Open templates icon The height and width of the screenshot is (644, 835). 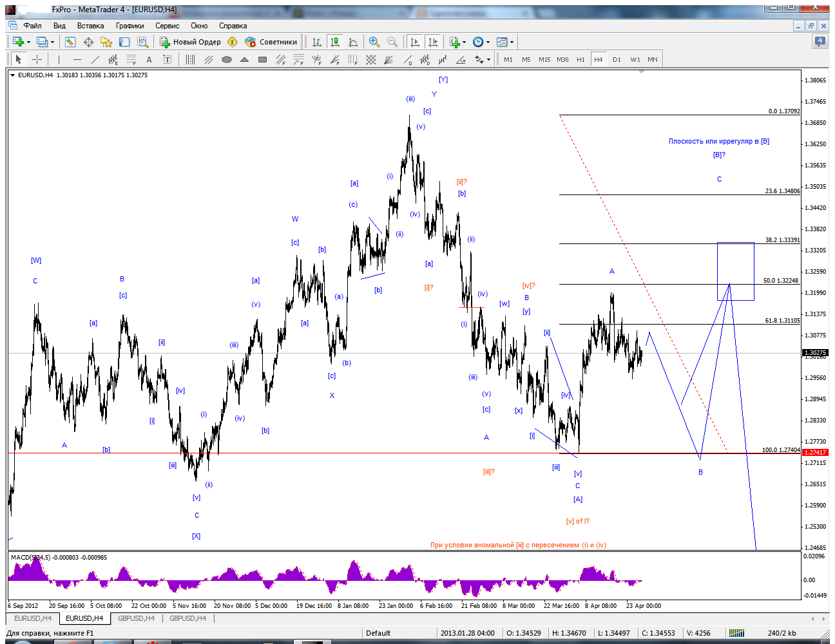click(x=502, y=42)
